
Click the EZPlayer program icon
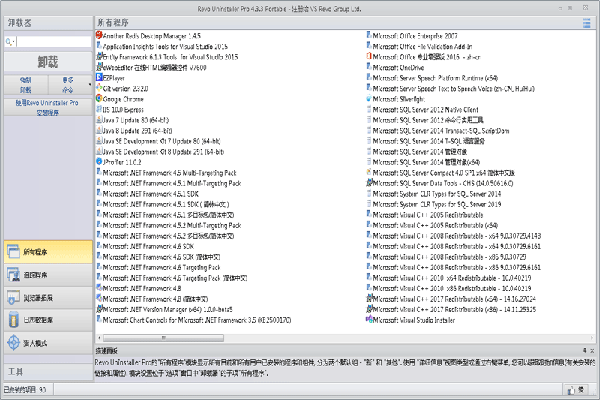pyautogui.click(x=99, y=77)
